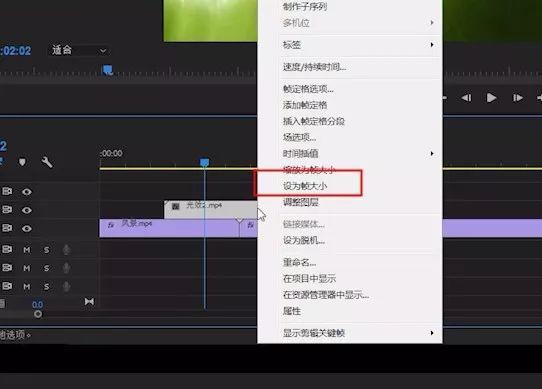The image size is (542, 389).
Task: Expand the 标签 submenu
Action: 350,45
